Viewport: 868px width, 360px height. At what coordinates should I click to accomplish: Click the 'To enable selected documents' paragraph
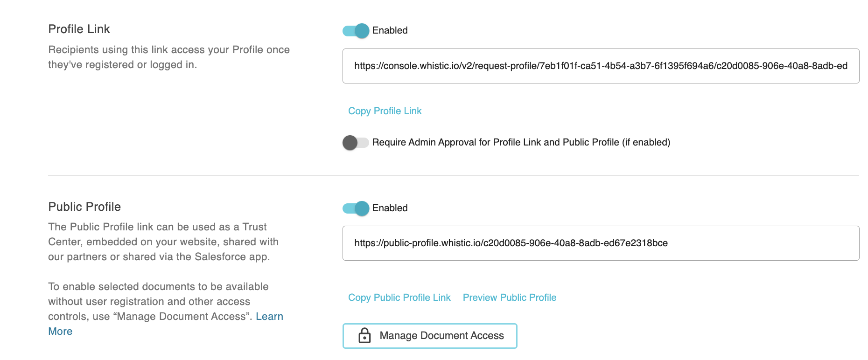pos(158,302)
